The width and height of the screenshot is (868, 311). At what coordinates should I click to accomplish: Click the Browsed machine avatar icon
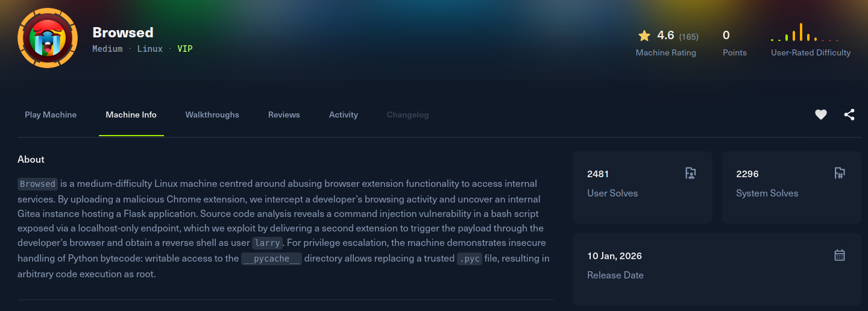tap(48, 39)
